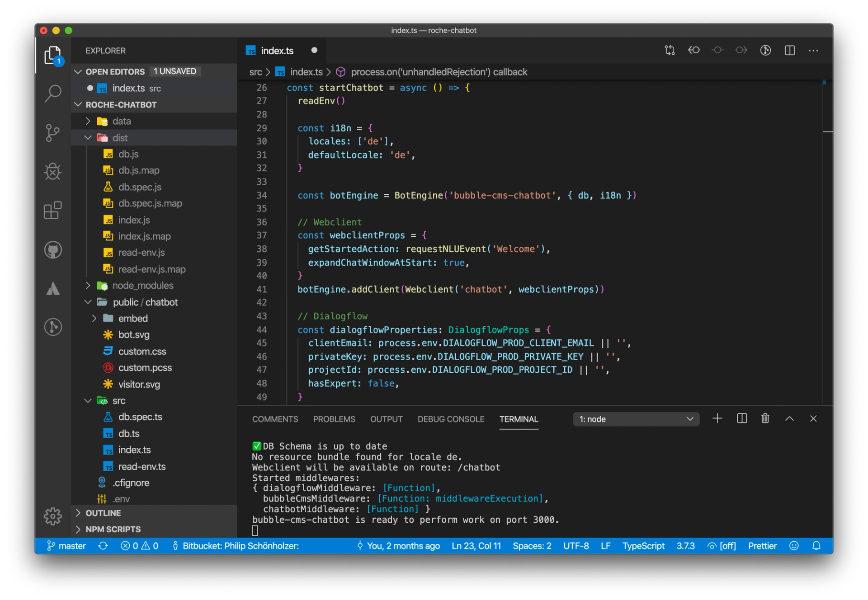Click the compare changes icon in editor toolbar
The image size is (868, 600).
(x=670, y=50)
